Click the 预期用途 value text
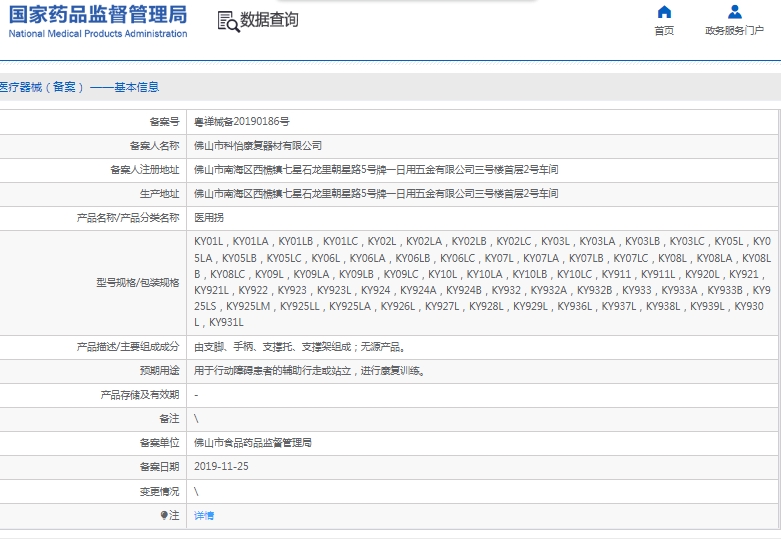This screenshot has height=542, width=781. tap(309, 371)
